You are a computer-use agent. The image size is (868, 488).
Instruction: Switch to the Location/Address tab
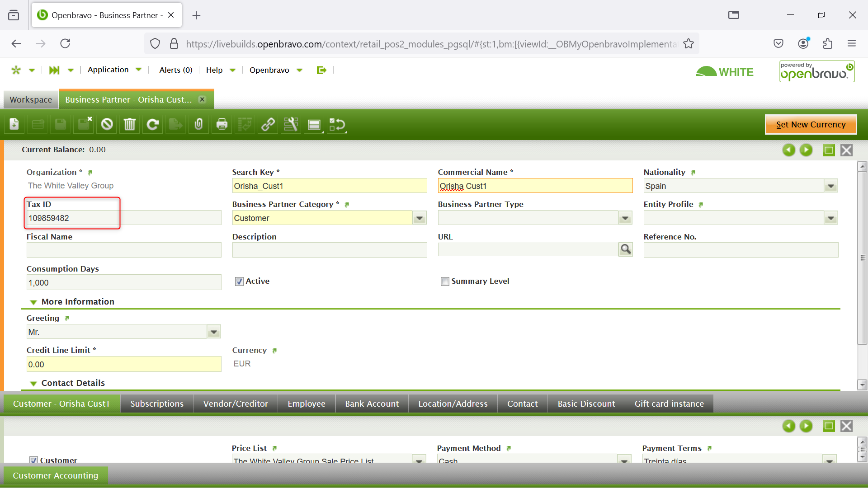point(453,404)
